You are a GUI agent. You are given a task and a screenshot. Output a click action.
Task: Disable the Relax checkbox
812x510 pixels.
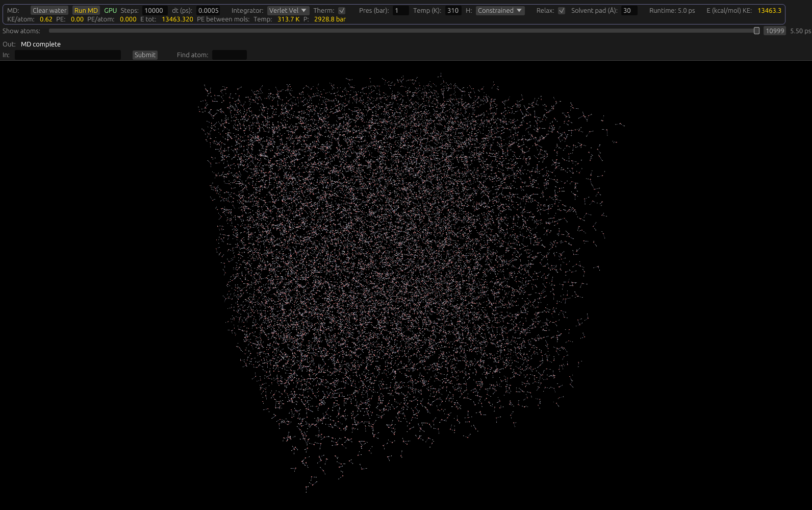(x=562, y=11)
